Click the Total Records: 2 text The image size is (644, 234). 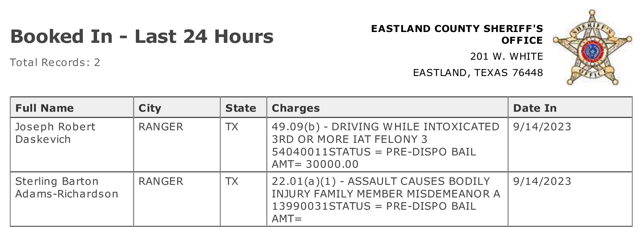click(x=55, y=62)
